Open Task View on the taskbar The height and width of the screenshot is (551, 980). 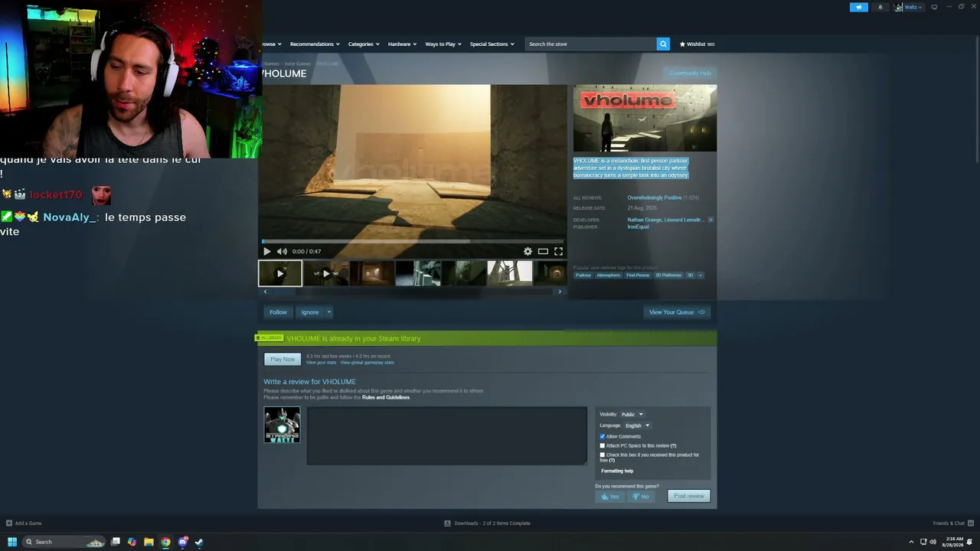click(x=116, y=542)
